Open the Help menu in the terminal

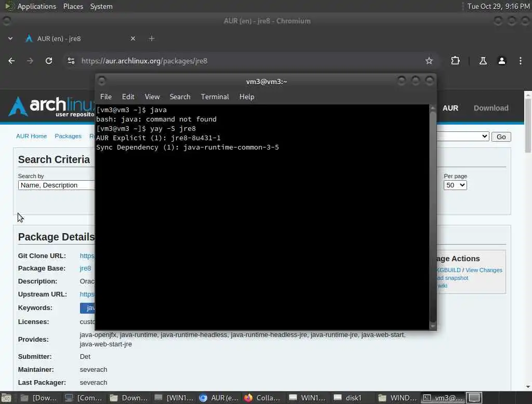click(247, 97)
